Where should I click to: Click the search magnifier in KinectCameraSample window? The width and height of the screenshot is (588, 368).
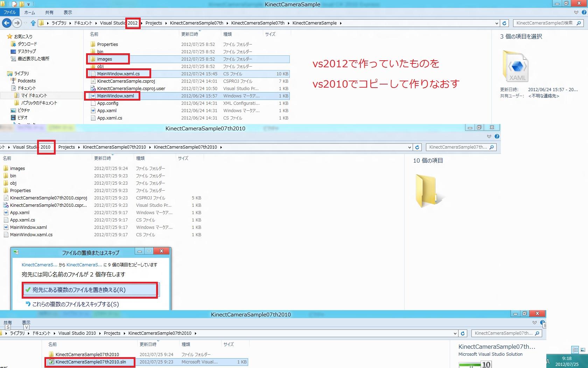tap(579, 23)
